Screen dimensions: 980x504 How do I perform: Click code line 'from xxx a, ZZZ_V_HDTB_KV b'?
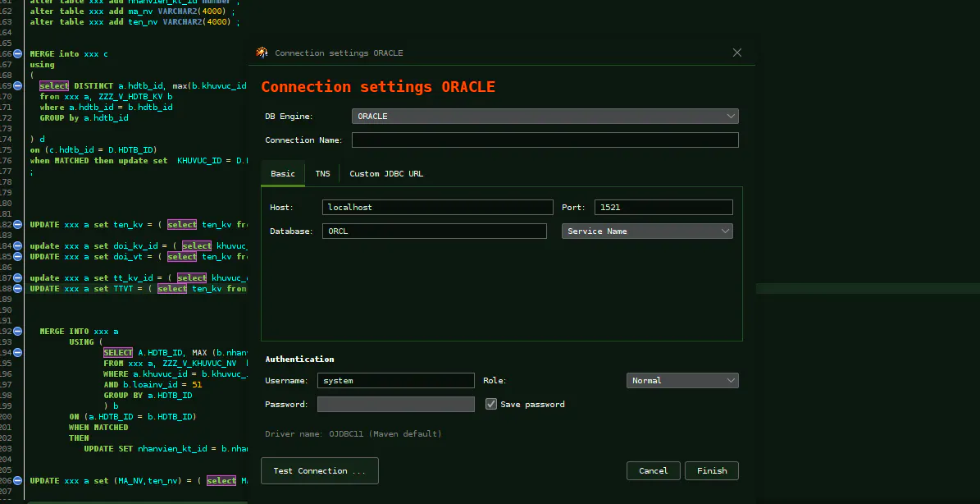(107, 96)
